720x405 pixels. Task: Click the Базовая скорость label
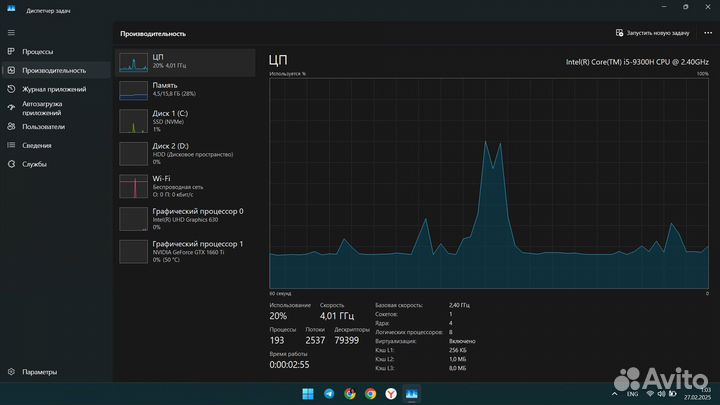(399, 305)
